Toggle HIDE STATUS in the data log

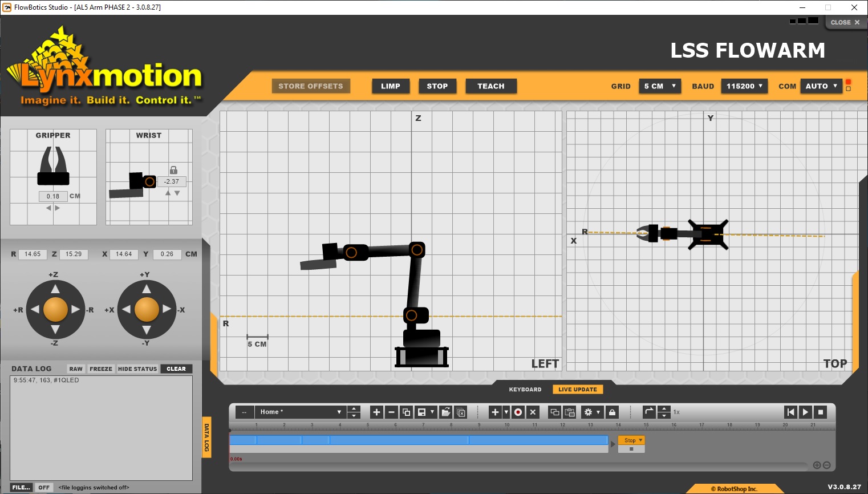[137, 369]
